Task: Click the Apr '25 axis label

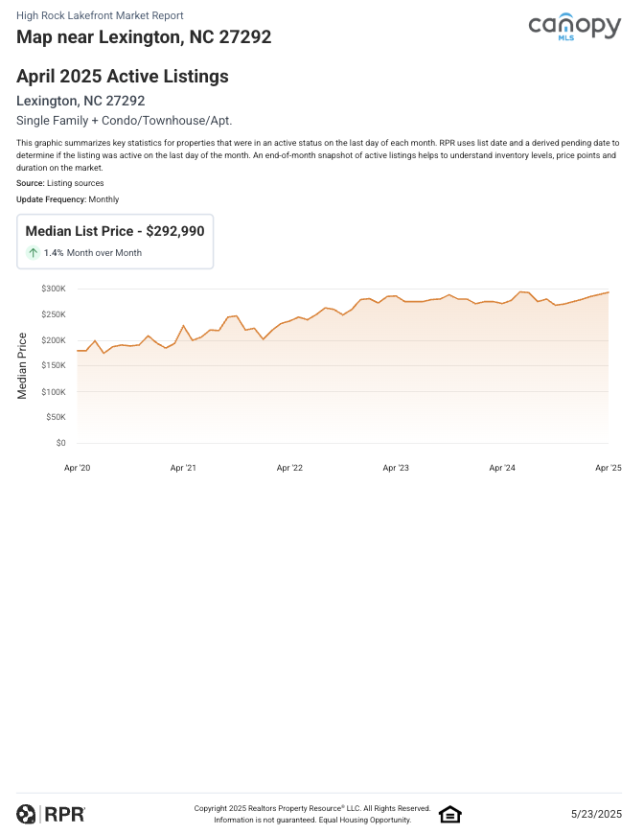Action: click(609, 468)
